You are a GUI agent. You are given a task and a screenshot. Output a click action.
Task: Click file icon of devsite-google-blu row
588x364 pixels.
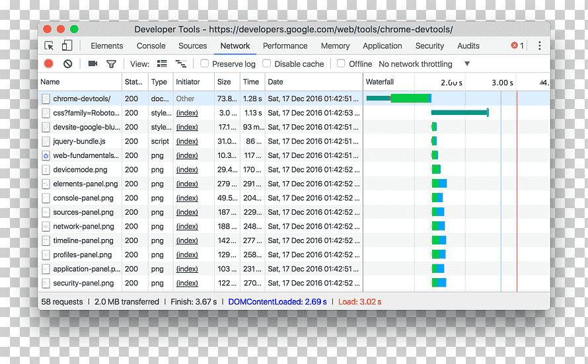point(46,127)
